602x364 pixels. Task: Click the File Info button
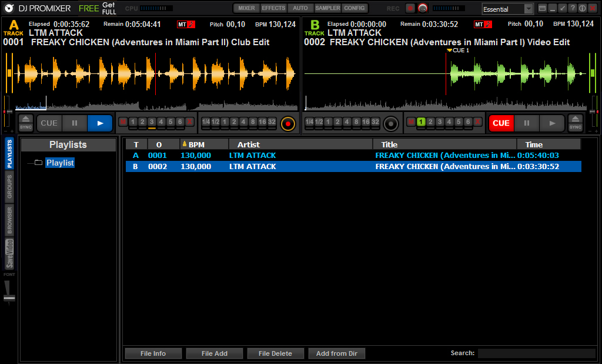coord(153,353)
